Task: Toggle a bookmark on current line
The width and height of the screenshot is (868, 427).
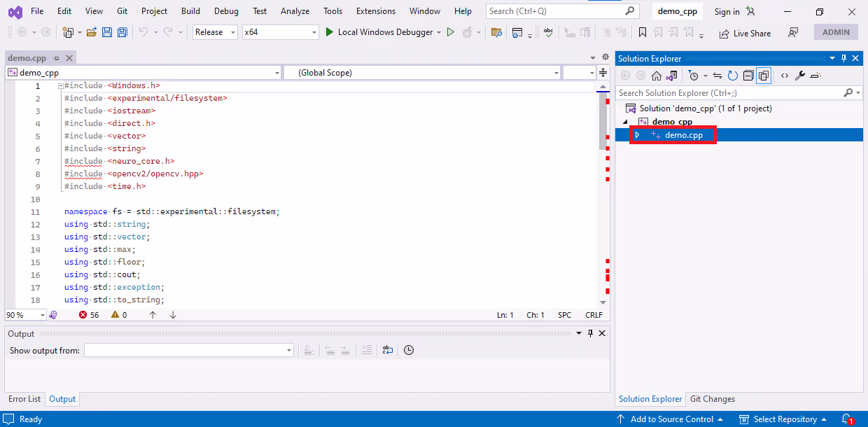Action: [x=643, y=32]
